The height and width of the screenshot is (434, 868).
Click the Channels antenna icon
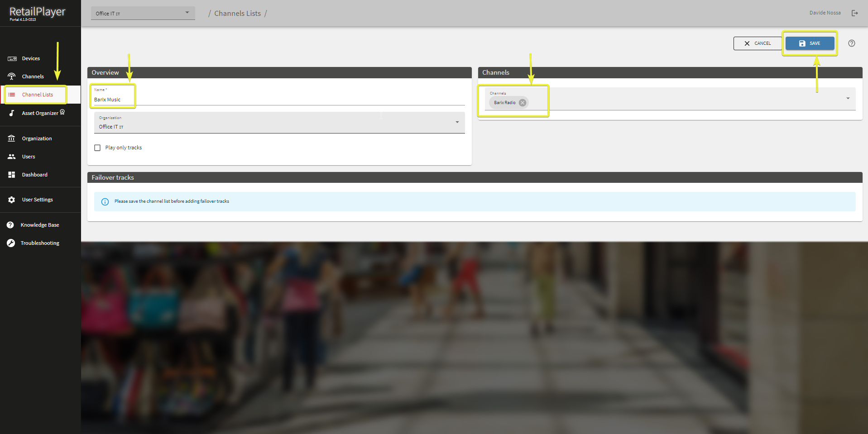[12, 76]
